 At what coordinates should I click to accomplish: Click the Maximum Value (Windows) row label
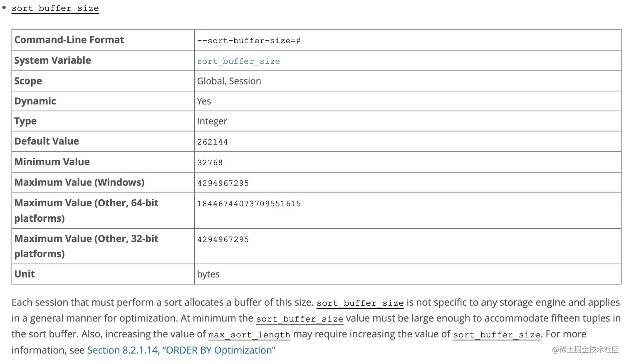pos(79,183)
